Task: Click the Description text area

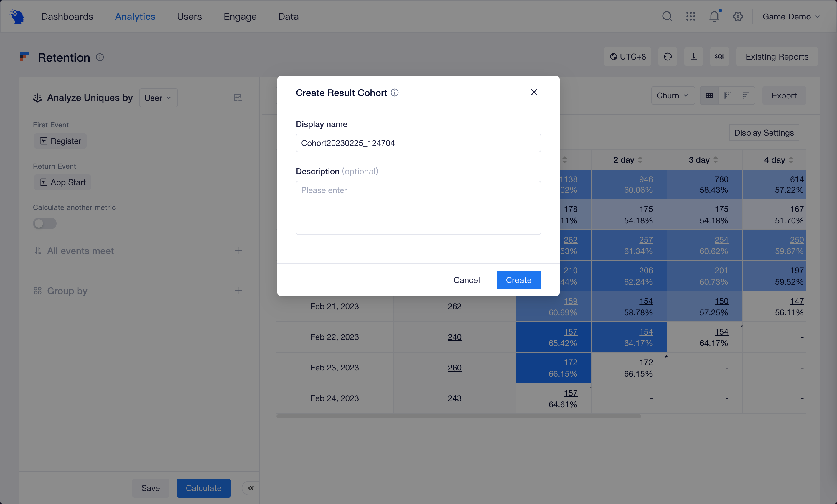Action: [x=418, y=208]
